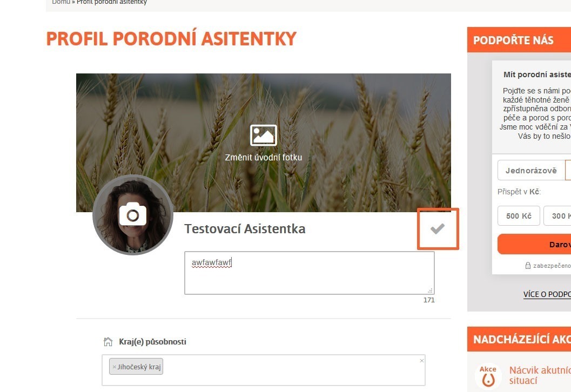Open the VÍCE O PODPOŘE link
The height and width of the screenshot is (392, 571).
547,294
